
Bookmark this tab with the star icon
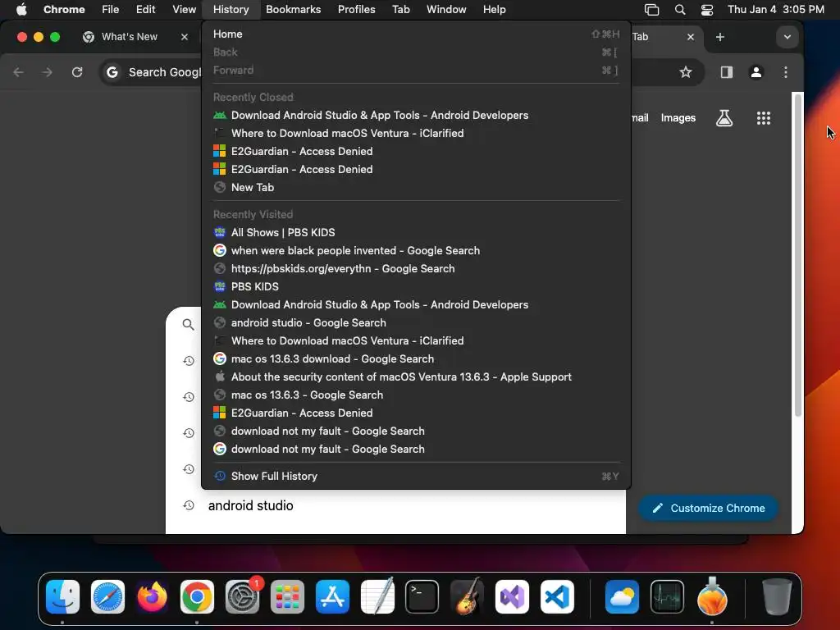coord(686,72)
